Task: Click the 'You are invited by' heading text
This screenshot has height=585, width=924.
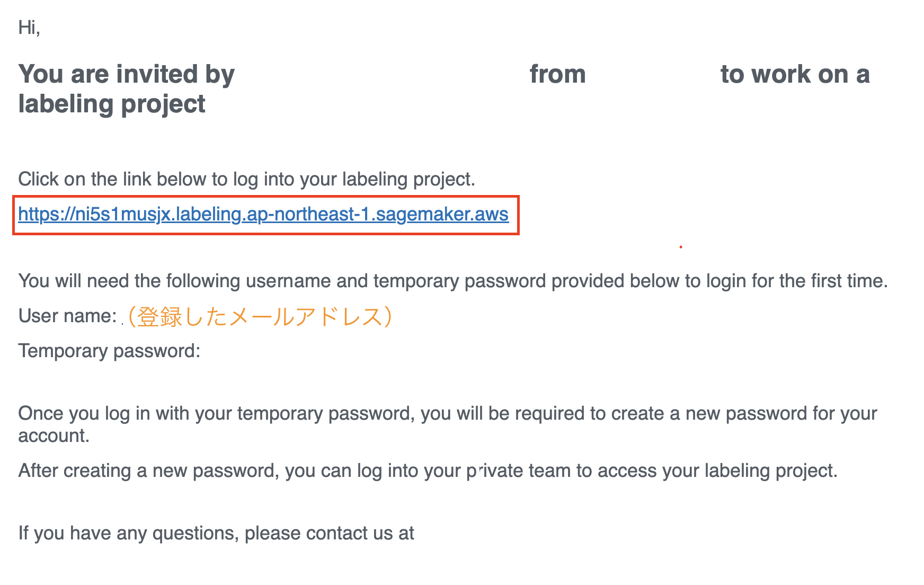Action: coord(126,75)
